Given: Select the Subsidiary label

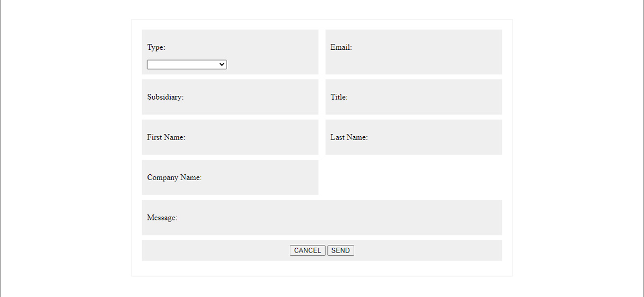Looking at the screenshot, I should click(x=165, y=97).
